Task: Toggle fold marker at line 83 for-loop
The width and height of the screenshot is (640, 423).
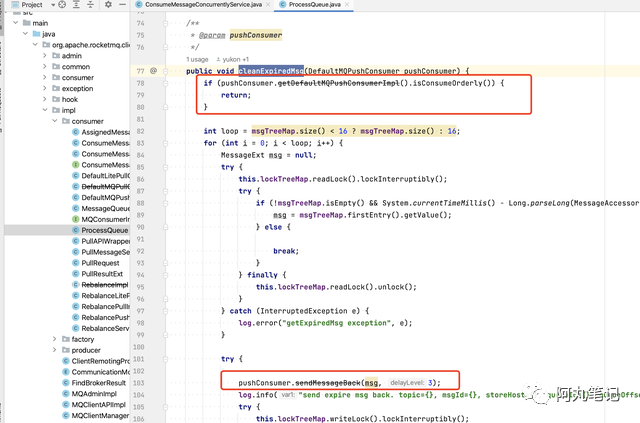Action: click(x=165, y=143)
